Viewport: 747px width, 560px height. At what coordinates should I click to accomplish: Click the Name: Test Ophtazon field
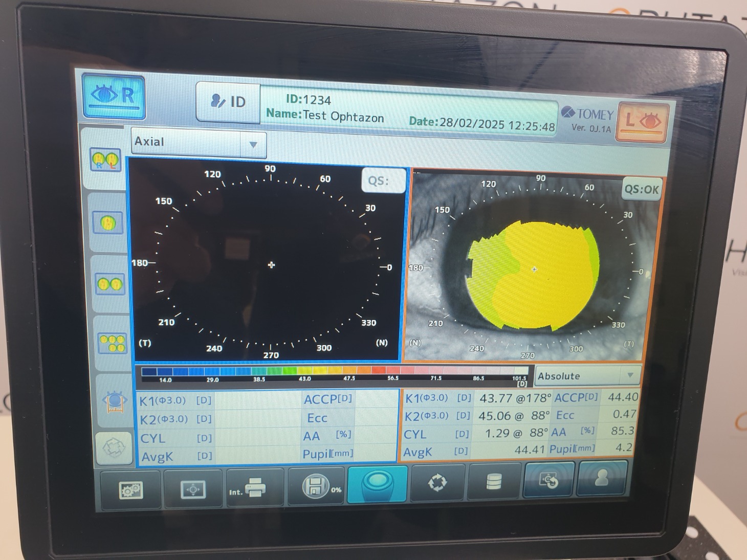tap(325, 115)
